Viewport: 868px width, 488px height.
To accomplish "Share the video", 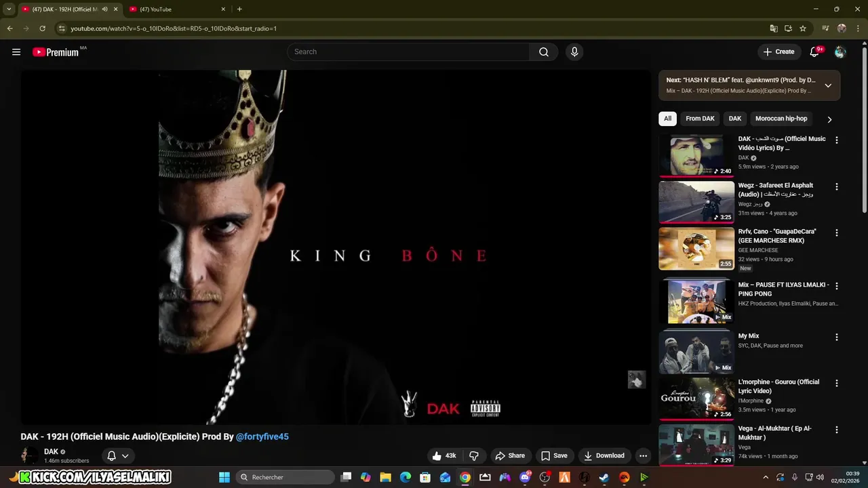I will 510,455.
